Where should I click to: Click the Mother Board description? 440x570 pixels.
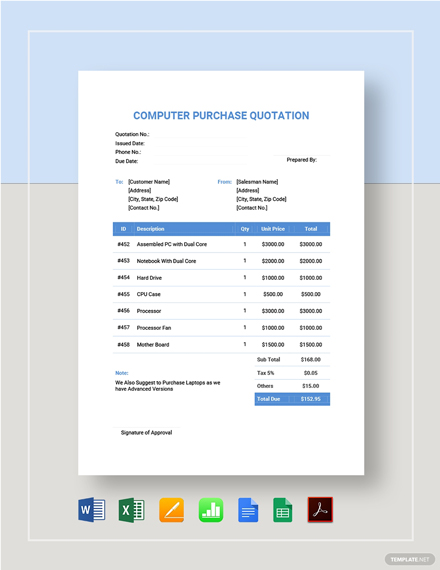tap(153, 345)
